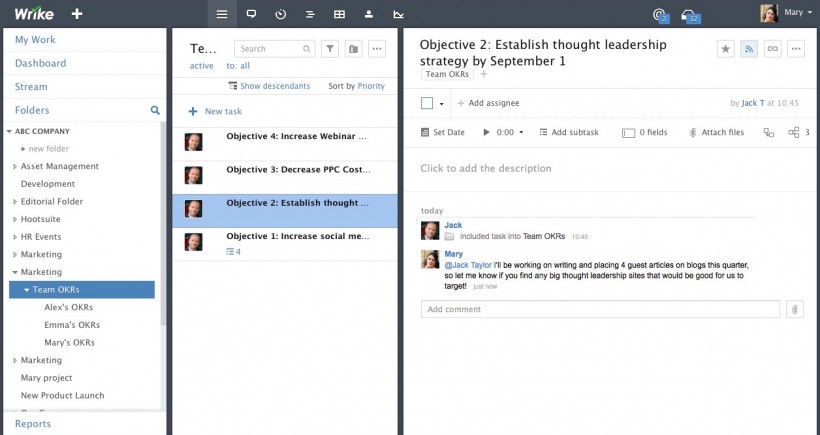820x435 pixels.
Task: Open the time tracker clock icon
Action: pyautogui.click(x=281, y=14)
